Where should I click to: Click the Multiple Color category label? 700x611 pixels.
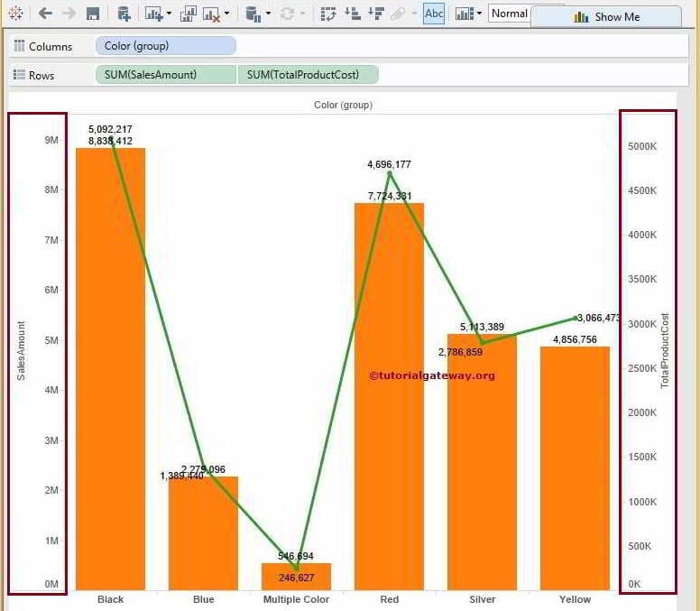(x=297, y=599)
